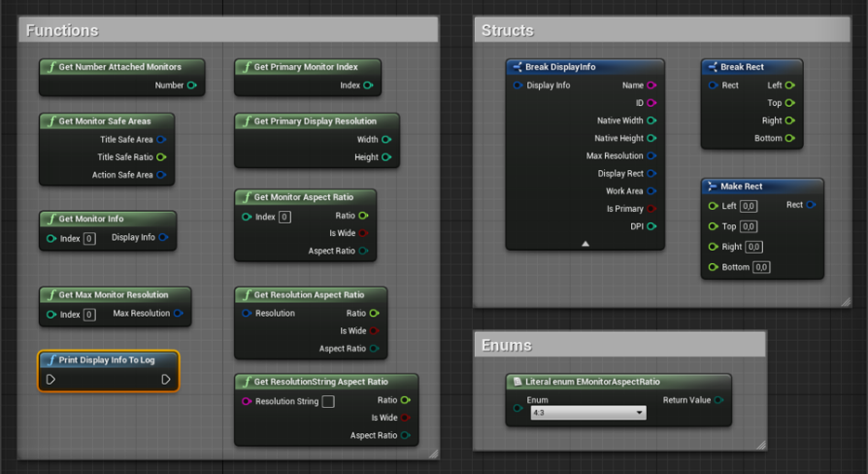Click the Bottom value field on Make Rect

[761, 267]
